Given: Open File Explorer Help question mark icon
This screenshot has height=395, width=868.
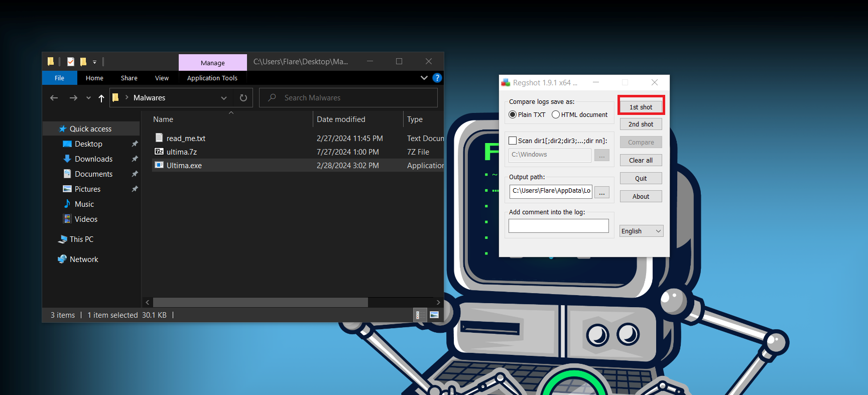Looking at the screenshot, I should 437,78.
